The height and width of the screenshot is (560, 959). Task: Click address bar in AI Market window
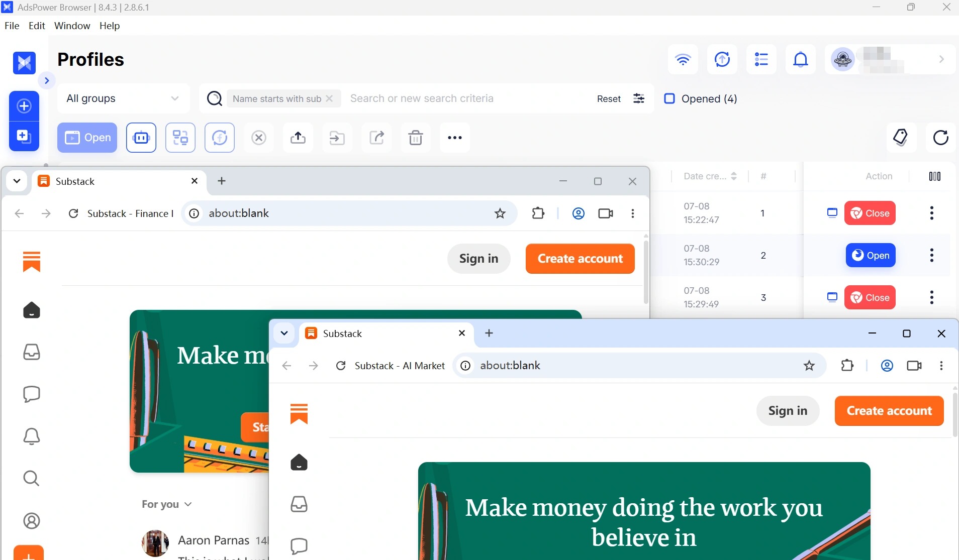[x=639, y=366]
